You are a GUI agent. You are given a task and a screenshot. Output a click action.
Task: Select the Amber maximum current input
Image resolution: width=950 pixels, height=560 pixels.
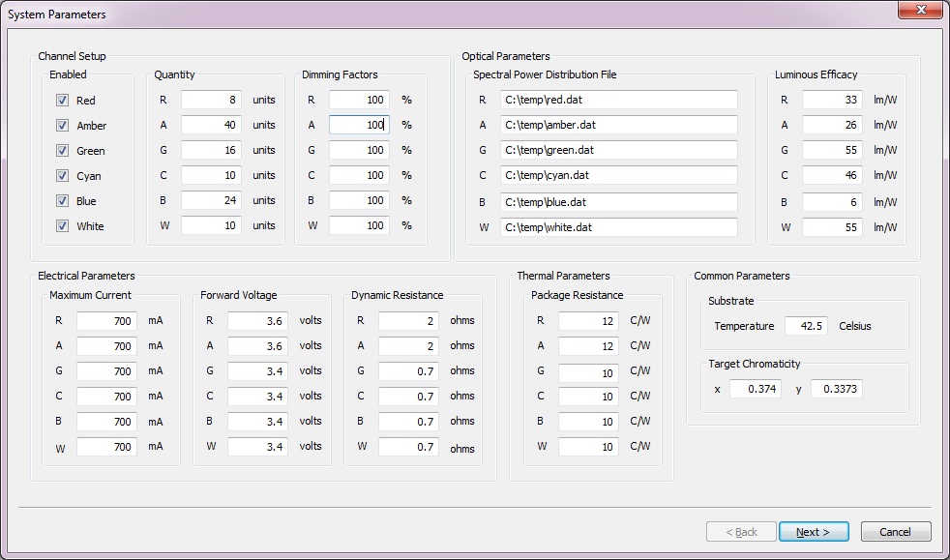coord(106,345)
